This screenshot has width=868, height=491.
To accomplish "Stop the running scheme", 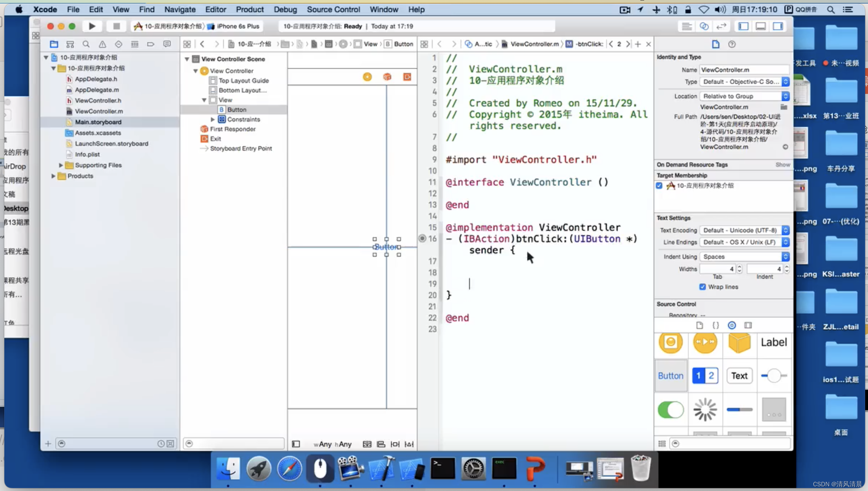I will pos(116,26).
